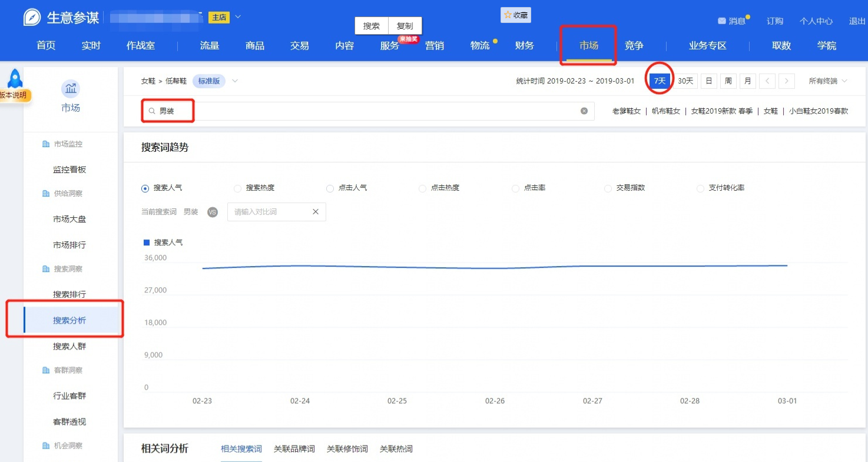Select the 搜索热度 radio button
Screen dimensions: 868x462
pos(238,188)
